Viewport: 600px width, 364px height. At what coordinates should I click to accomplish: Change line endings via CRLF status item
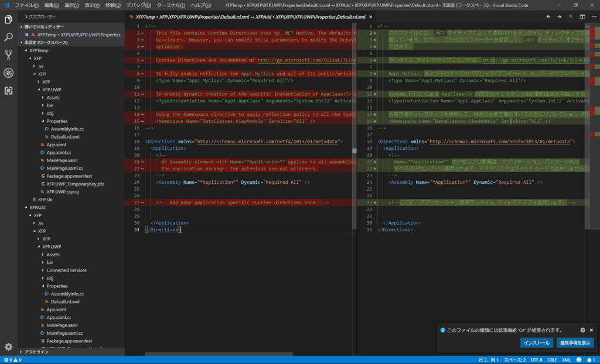click(x=552, y=360)
